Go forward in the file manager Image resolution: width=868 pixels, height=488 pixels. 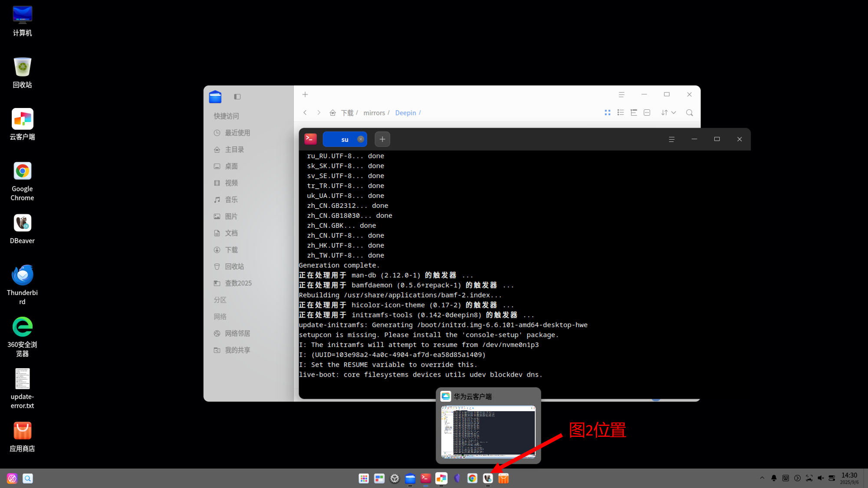point(319,112)
